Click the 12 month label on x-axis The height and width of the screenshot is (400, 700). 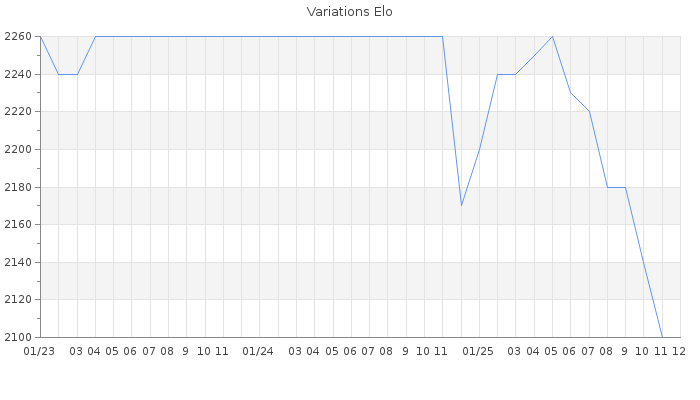[679, 351]
